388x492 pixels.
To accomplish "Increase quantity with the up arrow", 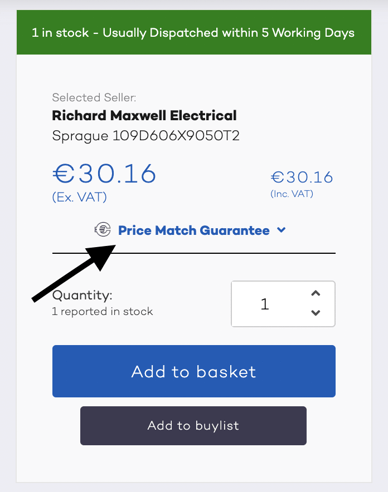I will click(316, 293).
